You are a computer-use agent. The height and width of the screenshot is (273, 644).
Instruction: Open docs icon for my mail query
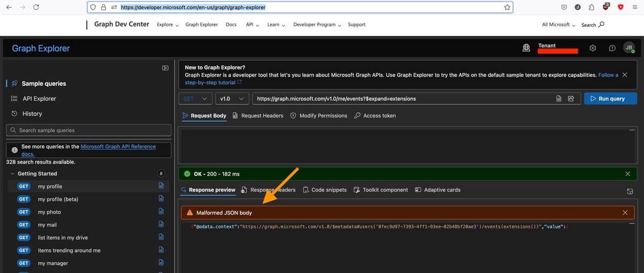(x=161, y=225)
